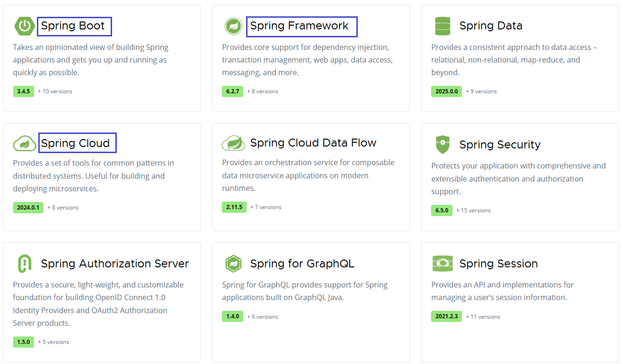The width and height of the screenshot is (623, 364).
Task: Select the Spring Cloud 2024.0.1 version badge
Action: click(x=28, y=208)
